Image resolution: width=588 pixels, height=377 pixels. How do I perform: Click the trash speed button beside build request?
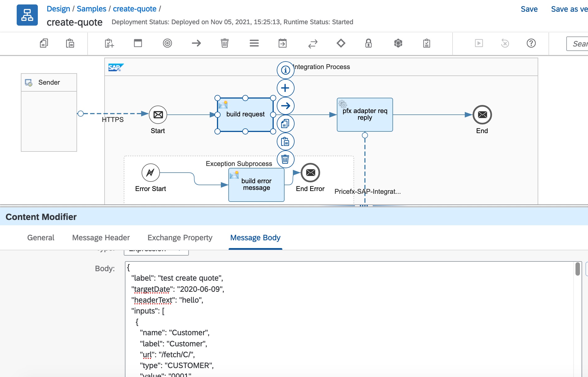coord(285,160)
